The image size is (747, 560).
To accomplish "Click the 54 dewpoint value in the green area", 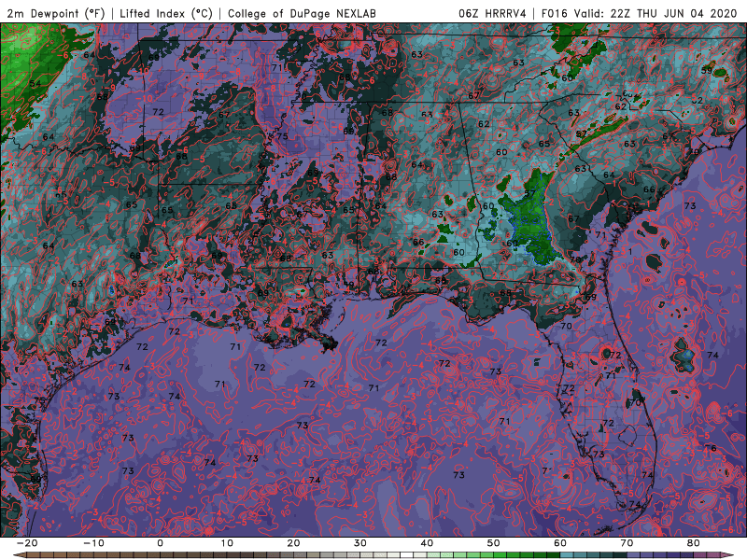I will click(x=35, y=84).
